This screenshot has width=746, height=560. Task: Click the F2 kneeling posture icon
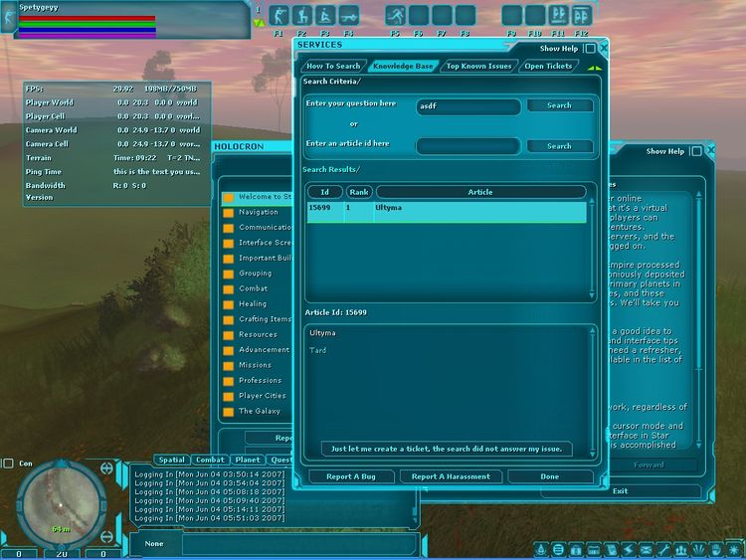pyautogui.click(x=301, y=16)
